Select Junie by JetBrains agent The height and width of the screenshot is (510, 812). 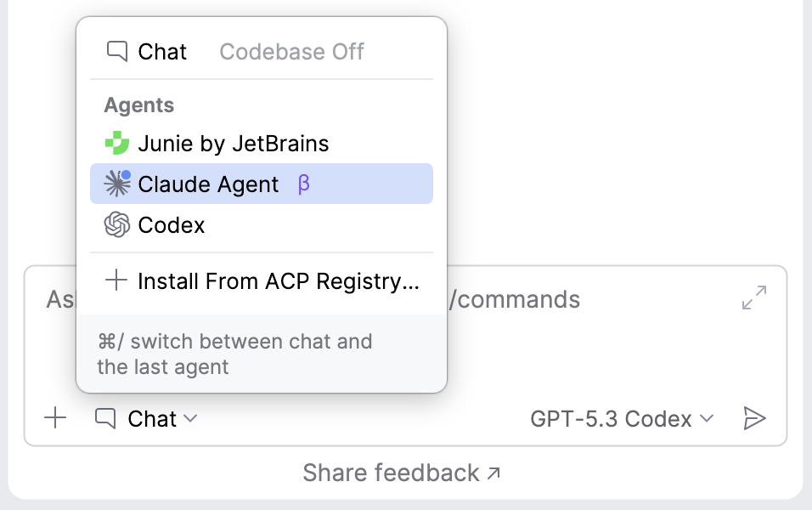(233, 144)
